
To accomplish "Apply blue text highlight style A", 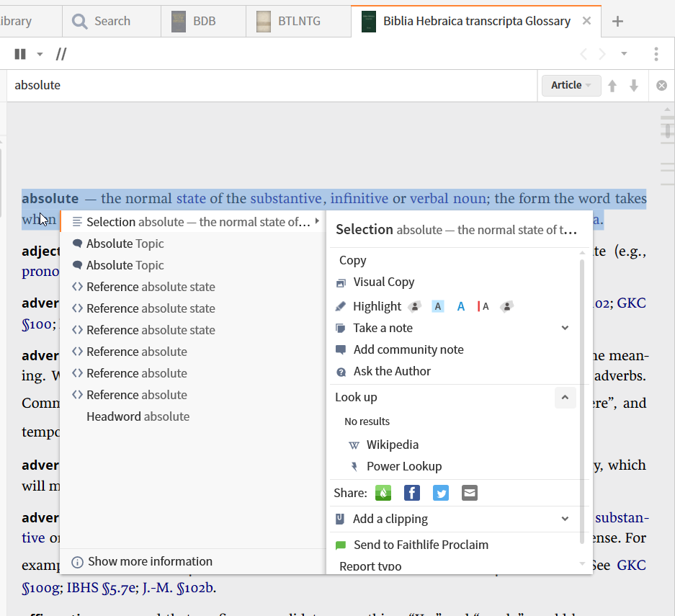I will [x=460, y=306].
